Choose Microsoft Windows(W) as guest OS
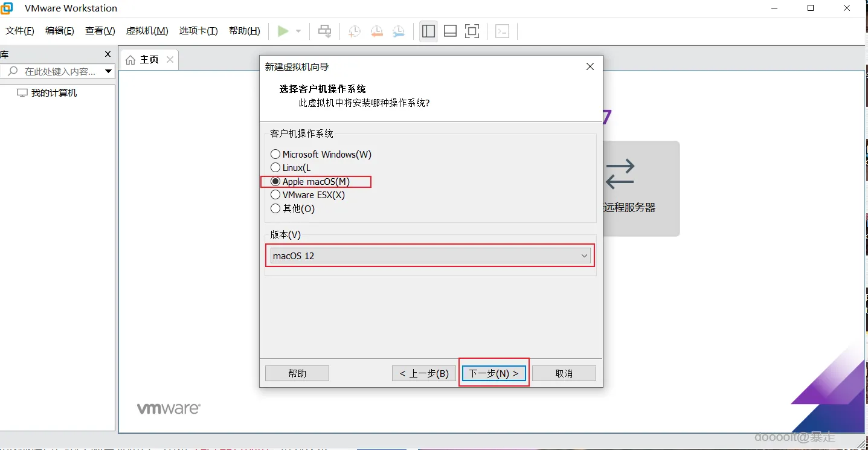 point(275,154)
